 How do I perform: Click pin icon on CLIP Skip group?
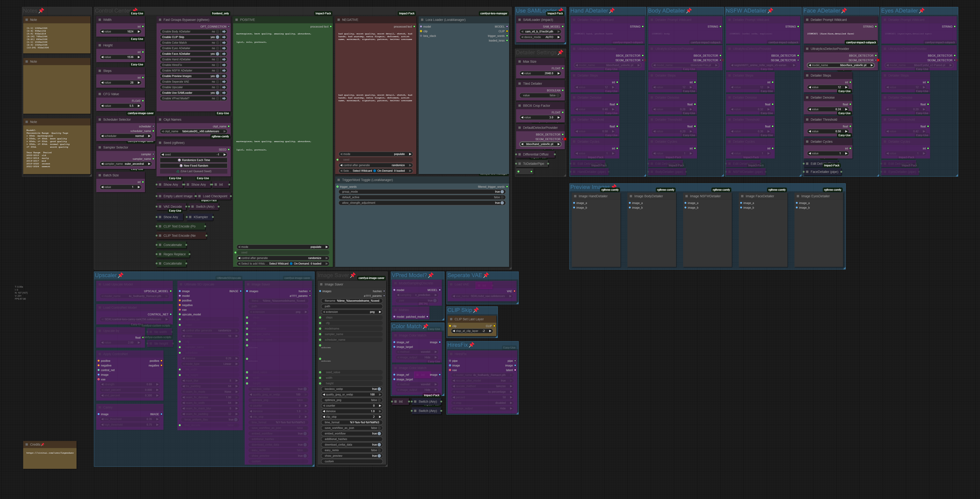click(476, 310)
